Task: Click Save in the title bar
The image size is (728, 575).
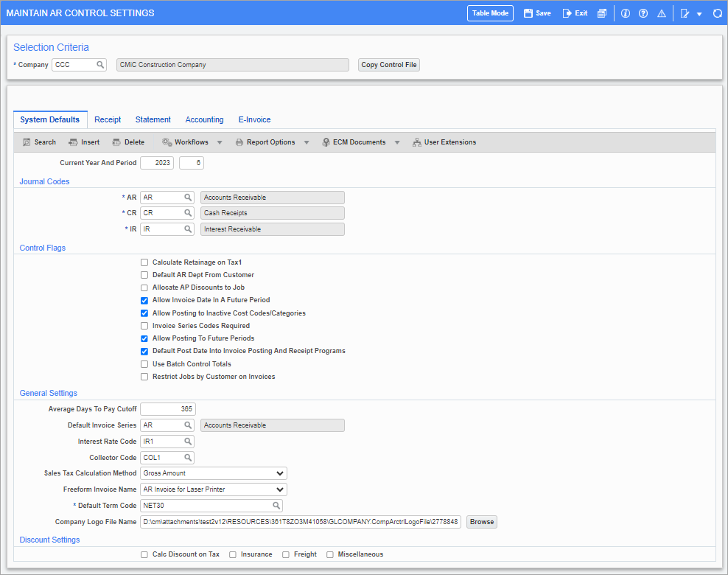Action: (x=537, y=13)
